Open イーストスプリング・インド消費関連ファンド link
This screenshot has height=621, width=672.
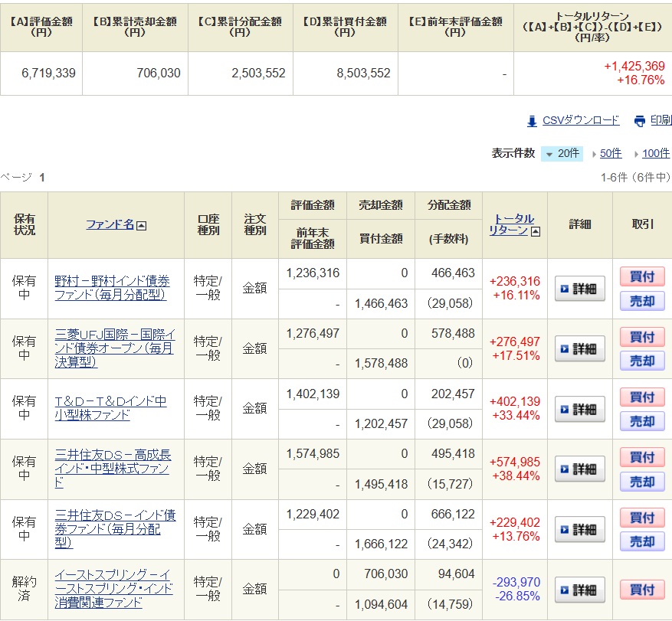pos(113,589)
